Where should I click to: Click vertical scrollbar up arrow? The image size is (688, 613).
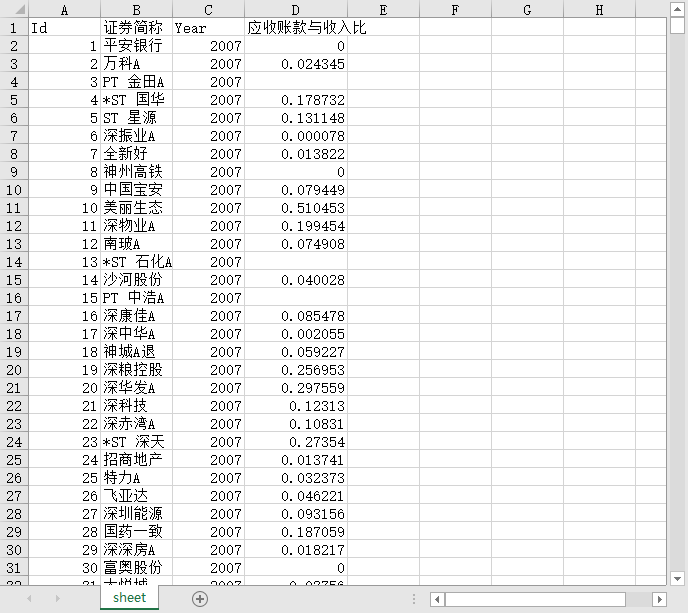pyautogui.click(x=677, y=9)
